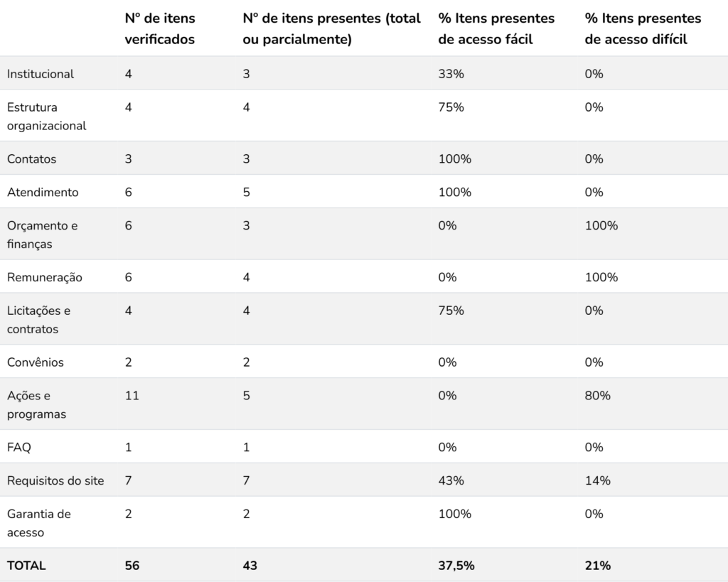Click the 'Institucional' row label
This screenshot has height=582, width=728.
click(x=41, y=74)
